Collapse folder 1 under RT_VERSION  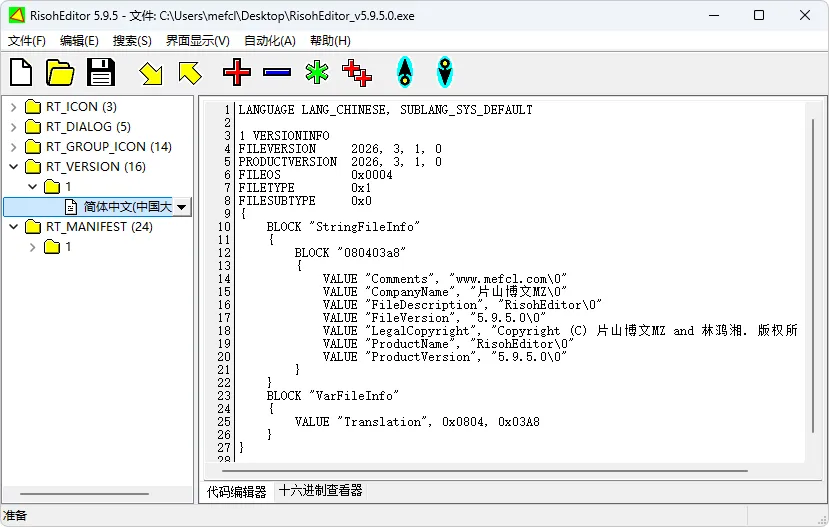coord(32,187)
